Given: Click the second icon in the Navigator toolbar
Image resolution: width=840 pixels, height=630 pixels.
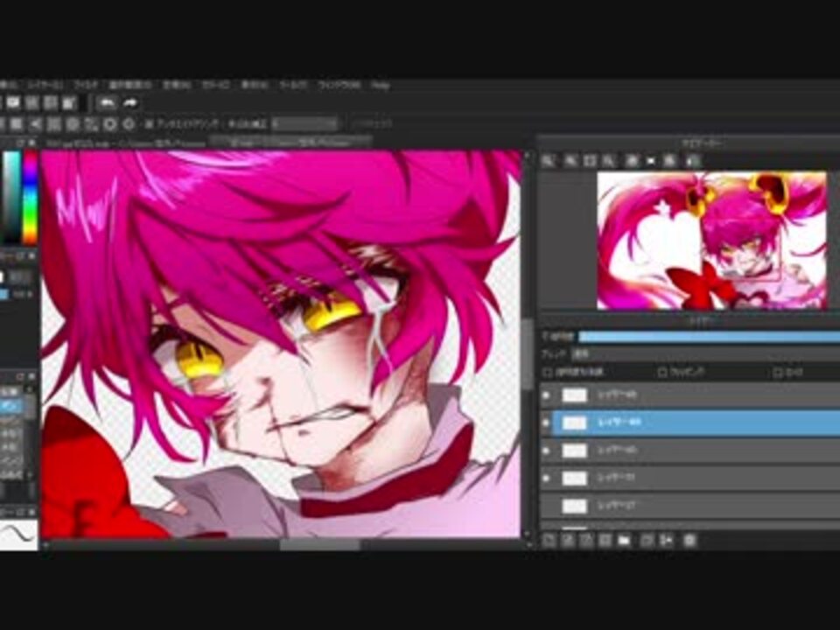Looking at the screenshot, I should click(x=570, y=160).
